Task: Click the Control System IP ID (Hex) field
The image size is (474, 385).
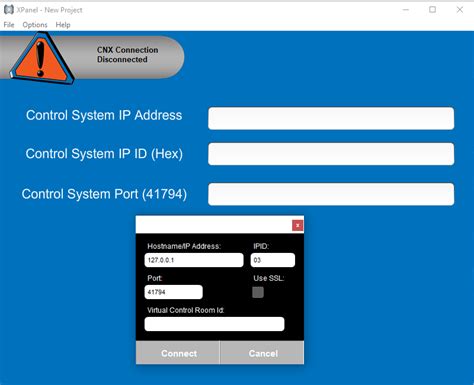Action: [331, 154]
